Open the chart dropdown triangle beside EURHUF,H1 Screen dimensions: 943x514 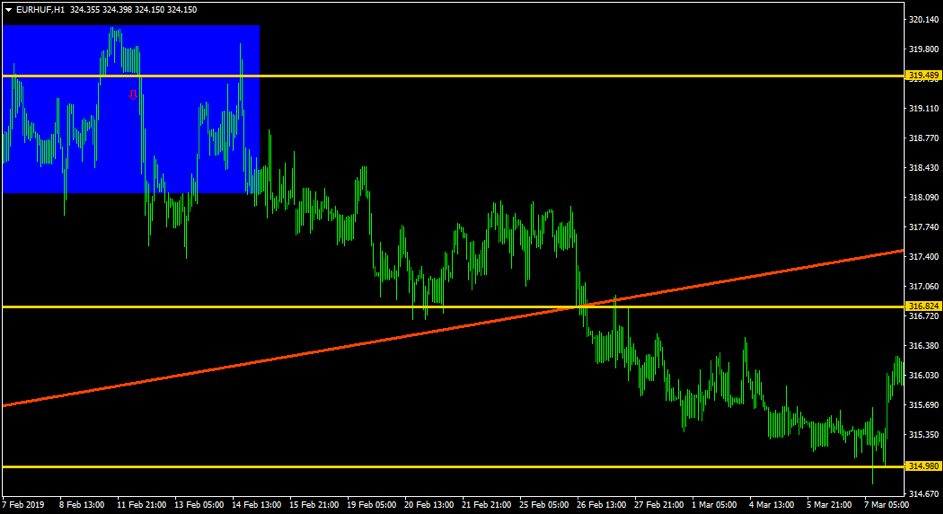(x=8, y=10)
